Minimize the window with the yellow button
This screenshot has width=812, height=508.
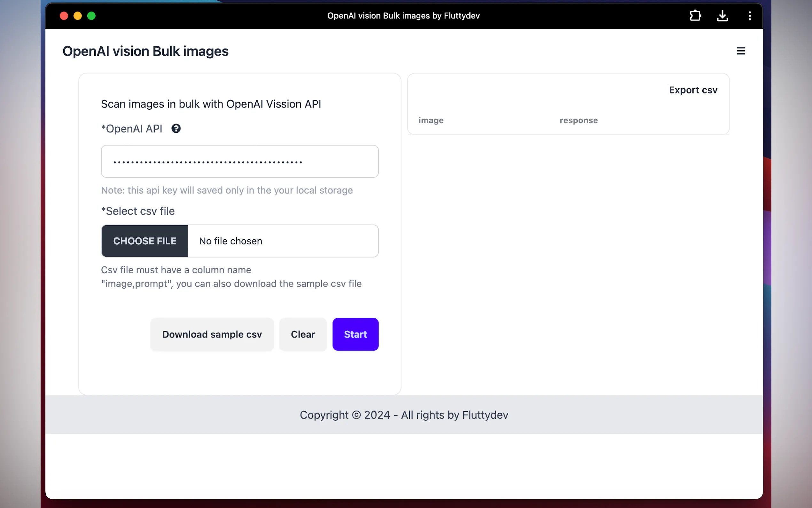click(x=78, y=16)
